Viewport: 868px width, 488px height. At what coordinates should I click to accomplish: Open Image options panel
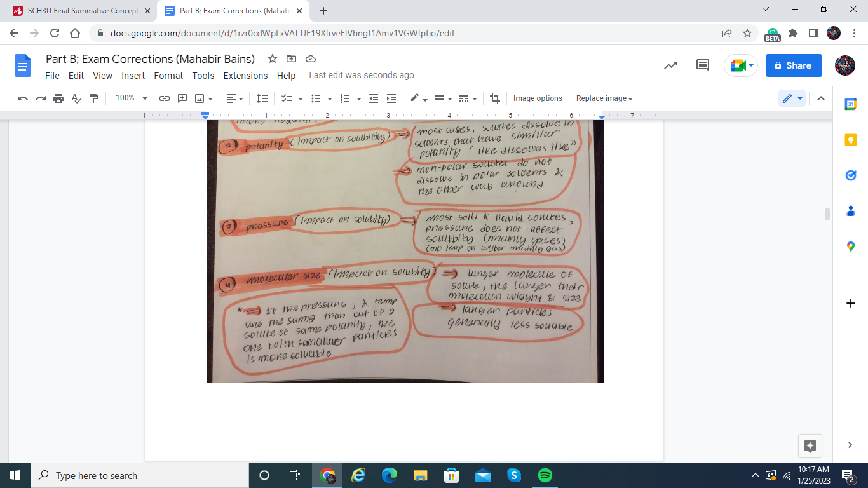[x=538, y=98]
